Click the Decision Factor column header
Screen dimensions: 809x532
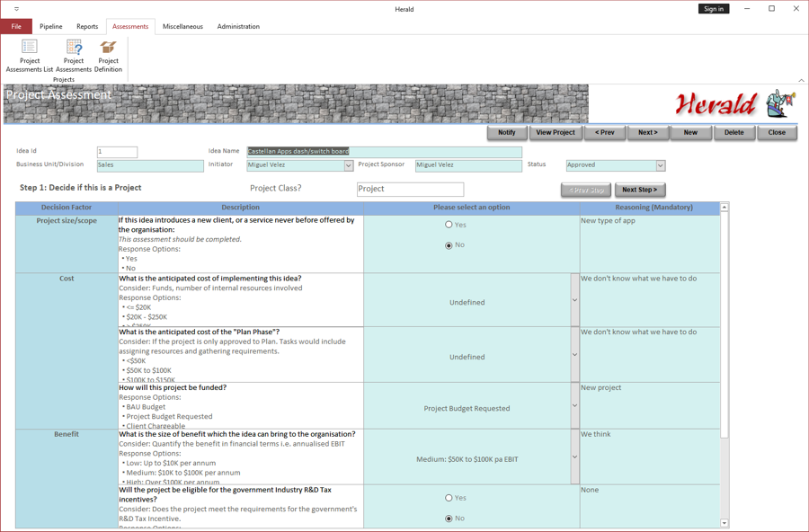pyautogui.click(x=67, y=208)
